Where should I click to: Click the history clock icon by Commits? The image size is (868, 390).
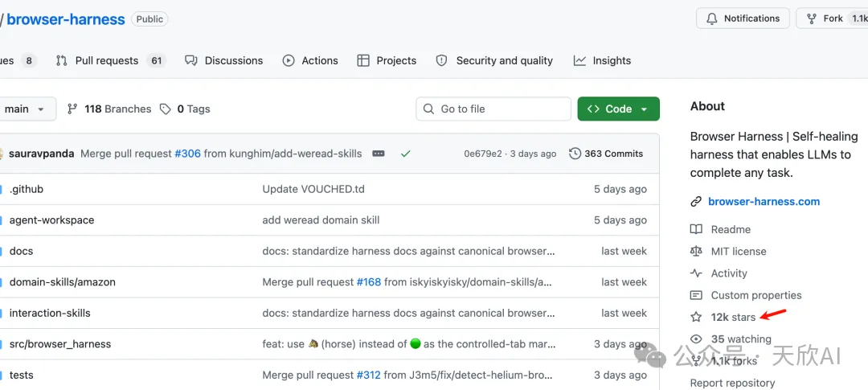pyautogui.click(x=575, y=154)
